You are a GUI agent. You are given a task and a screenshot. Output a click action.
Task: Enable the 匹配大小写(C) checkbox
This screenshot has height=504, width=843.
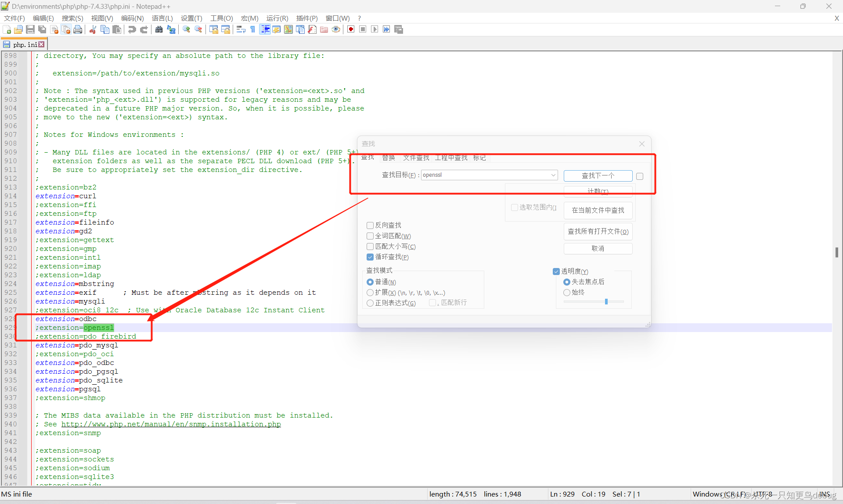(370, 247)
